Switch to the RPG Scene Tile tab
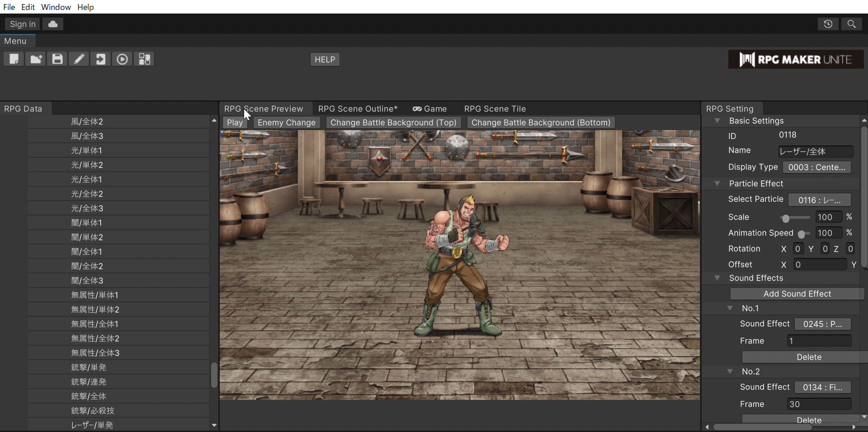Screen dimensions: 868x432 495,109
